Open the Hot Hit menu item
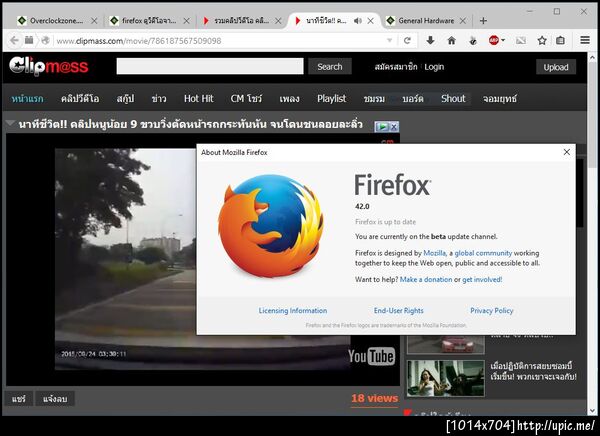This screenshot has height=436, width=600. 199,99
